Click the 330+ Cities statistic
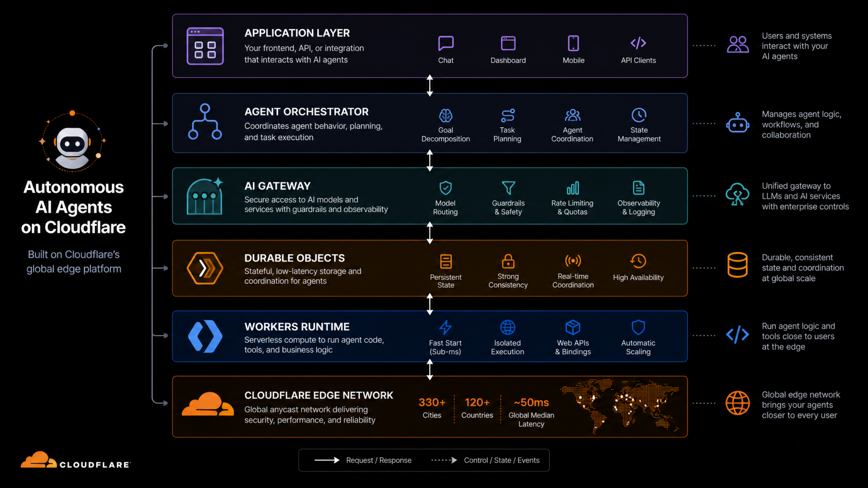 pyautogui.click(x=432, y=408)
